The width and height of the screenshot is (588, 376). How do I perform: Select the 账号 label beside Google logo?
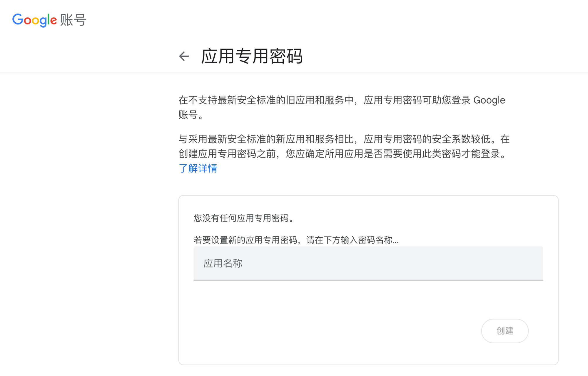pyautogui.click(x=73, y=20)
